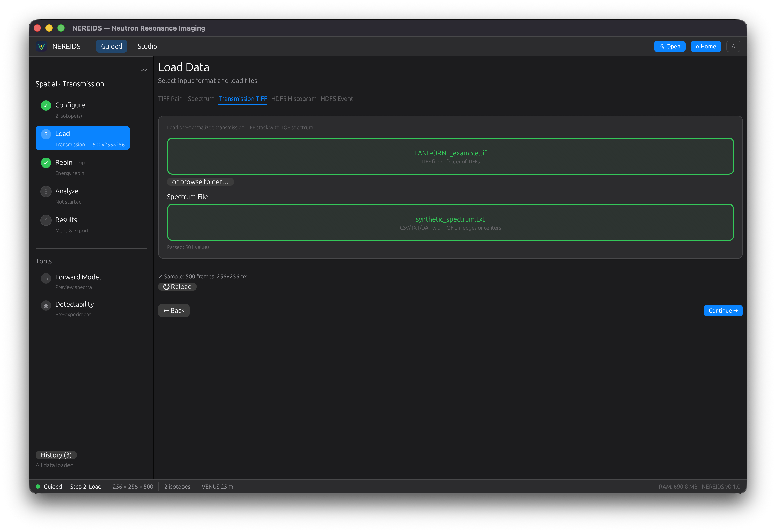Select the TIFF Pair + Spectrum tab
Image resolution: width=776 pixels, height=532 pixels.
coord(186,99)
